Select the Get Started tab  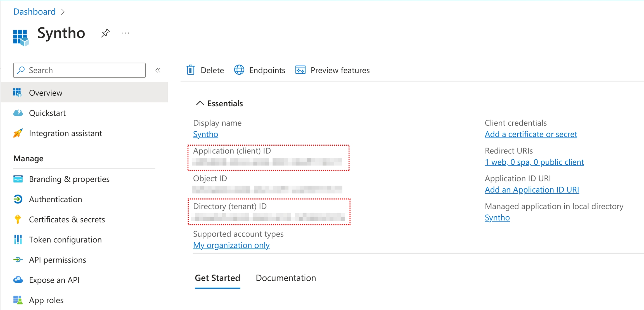(x=217, y=278)
